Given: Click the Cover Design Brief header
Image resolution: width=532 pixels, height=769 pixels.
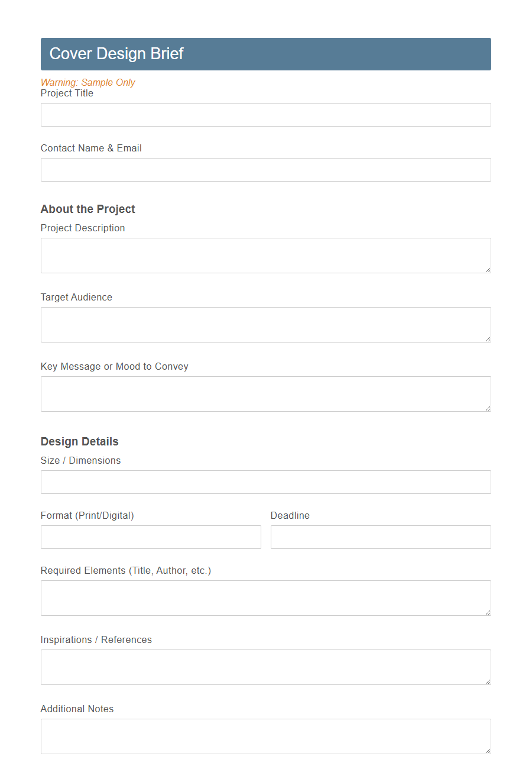Looking at the screenshot, I should pos(116,53).
